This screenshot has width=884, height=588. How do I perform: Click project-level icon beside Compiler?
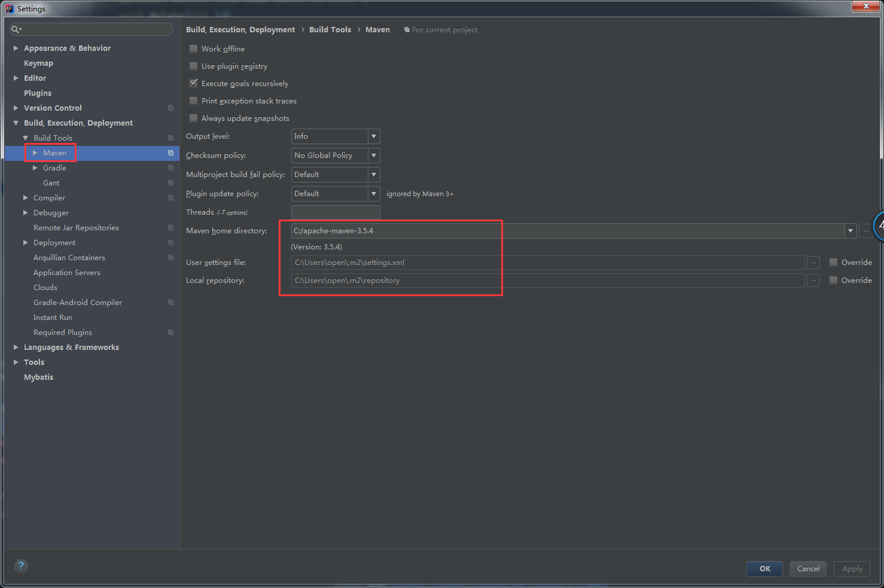[x=170, y=198]
